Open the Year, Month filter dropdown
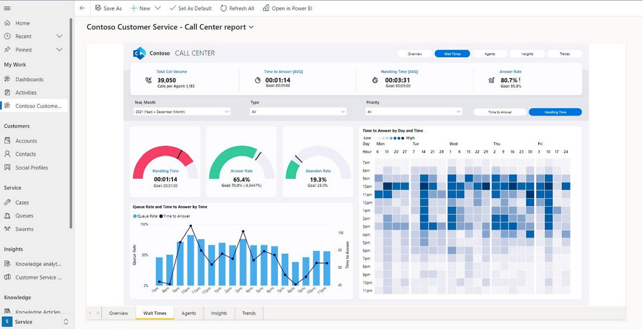Viewport: 644px width, 329px height. pos(182,112)
